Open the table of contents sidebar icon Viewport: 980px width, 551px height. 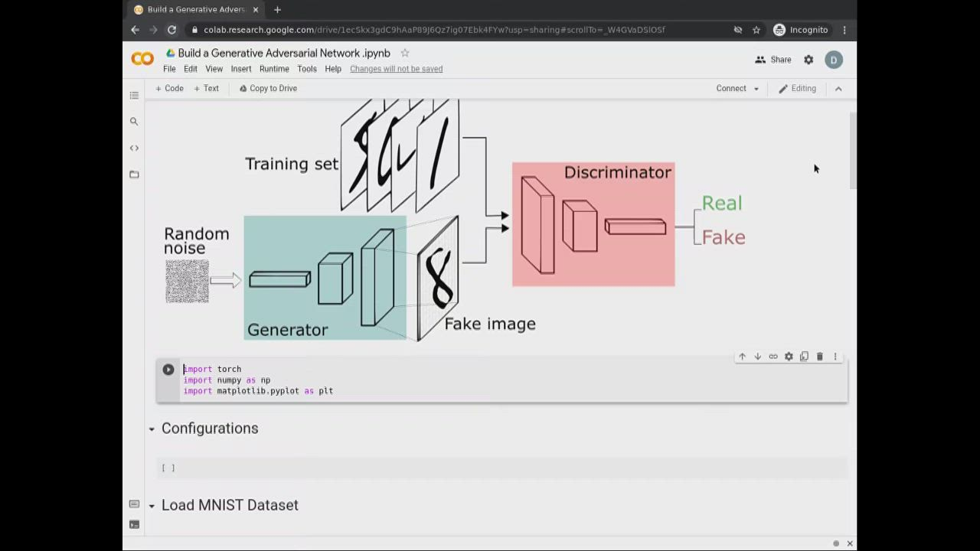pyautogui.click(x=134, y=96)
